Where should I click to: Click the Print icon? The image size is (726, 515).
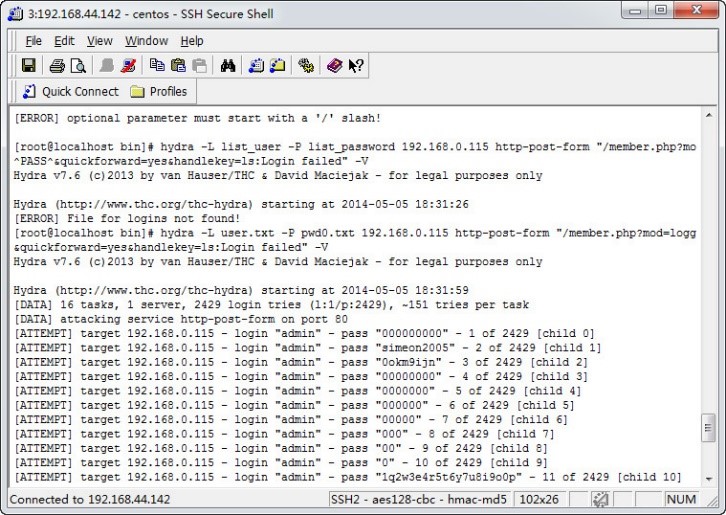(57, 65)
